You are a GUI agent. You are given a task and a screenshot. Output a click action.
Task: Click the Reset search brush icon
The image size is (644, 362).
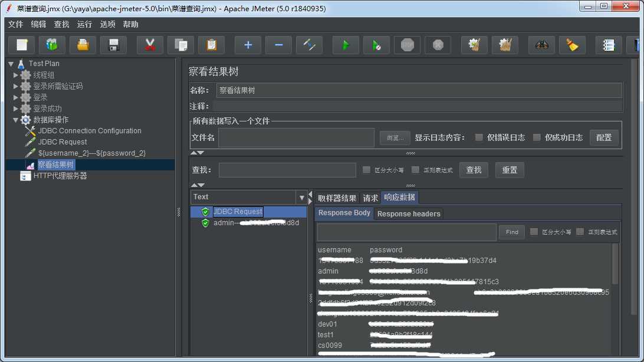[572, 45]
